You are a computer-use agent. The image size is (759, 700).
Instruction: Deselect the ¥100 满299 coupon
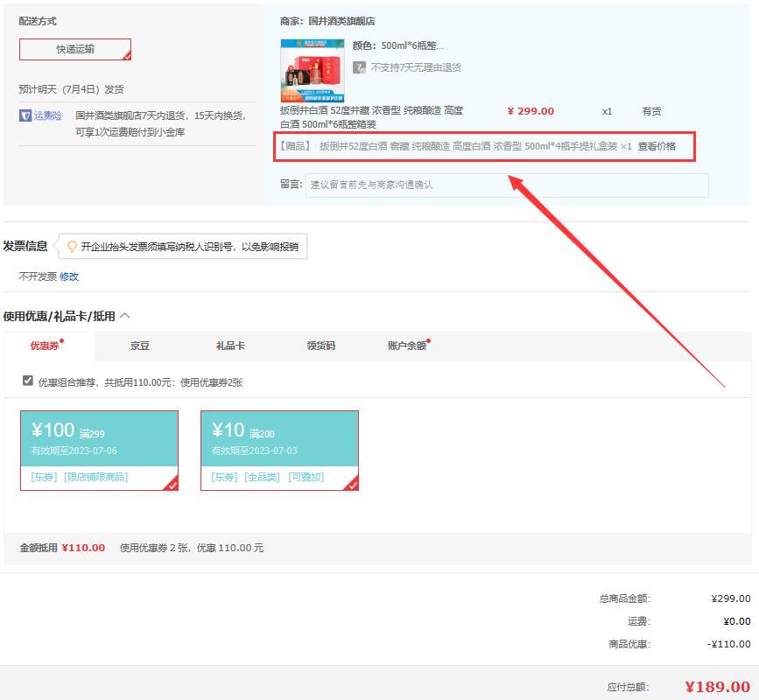point(99,451)
